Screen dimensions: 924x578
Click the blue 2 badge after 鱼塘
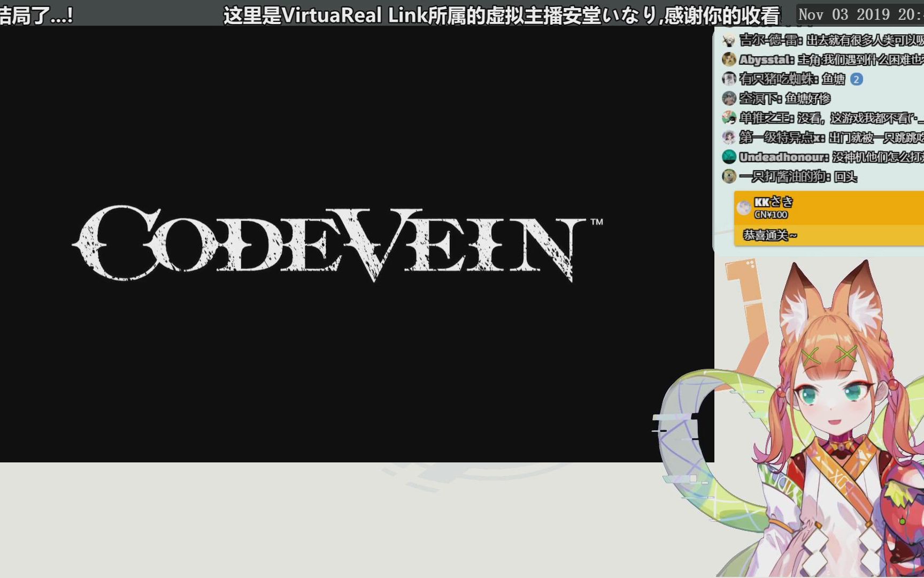point(857,80)
